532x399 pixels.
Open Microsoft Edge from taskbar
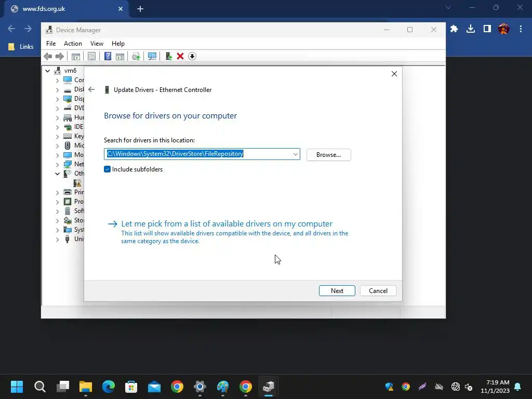109,387
